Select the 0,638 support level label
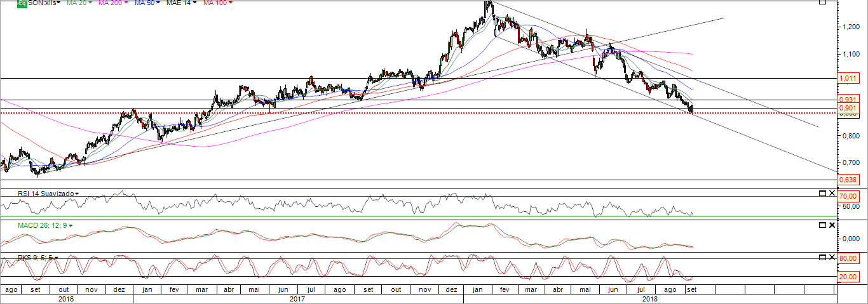 click(x=849, y=180)
